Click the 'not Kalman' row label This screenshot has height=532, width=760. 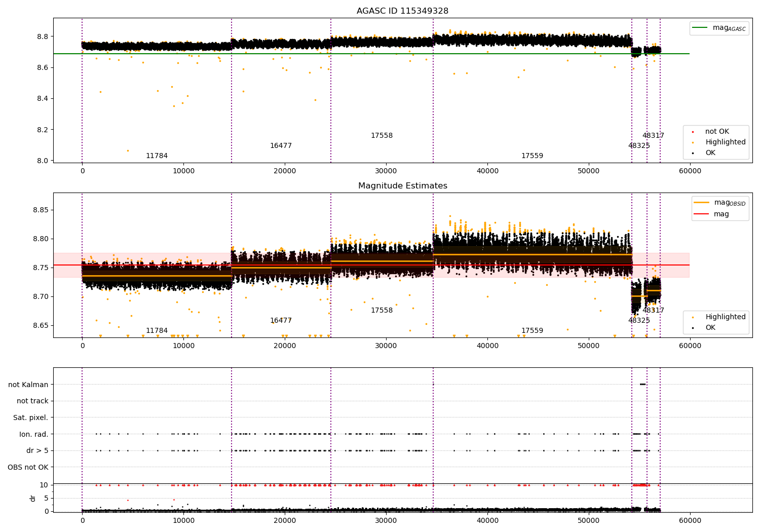[x=28, y=385]
